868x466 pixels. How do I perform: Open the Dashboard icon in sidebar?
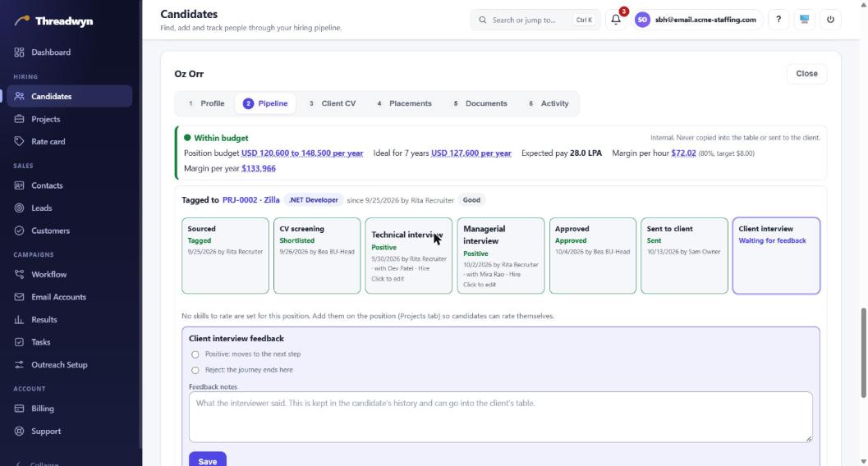click(x=20, y=52)
